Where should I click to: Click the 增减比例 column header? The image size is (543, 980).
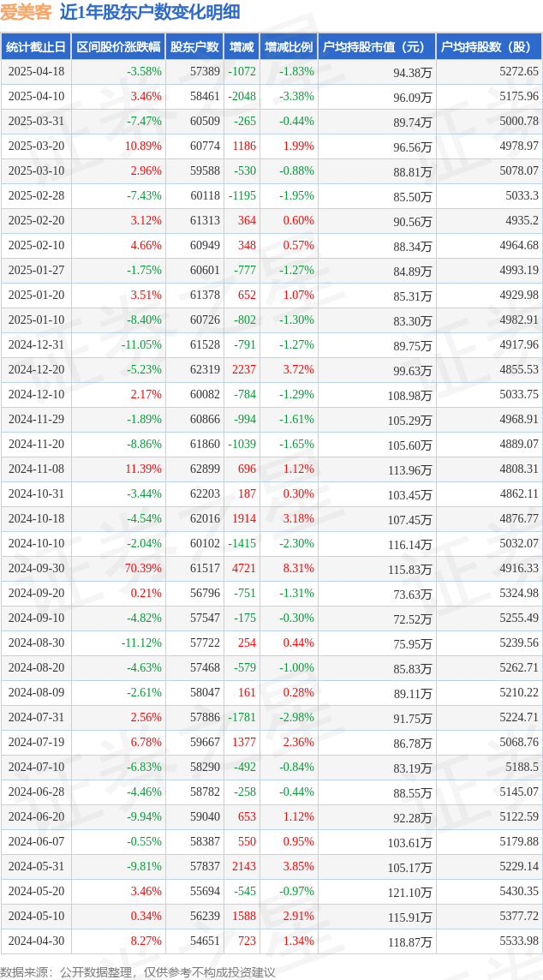(x=288, y=47)
